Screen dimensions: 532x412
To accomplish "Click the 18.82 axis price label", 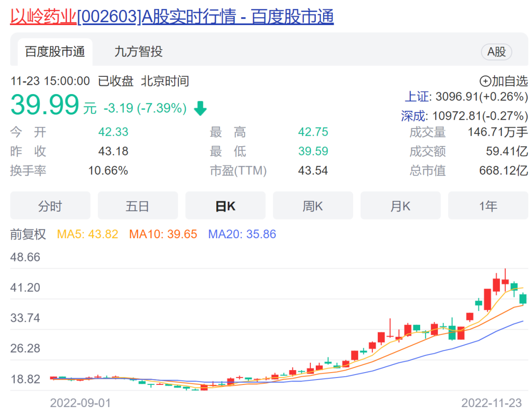I will tap(25, 379).
